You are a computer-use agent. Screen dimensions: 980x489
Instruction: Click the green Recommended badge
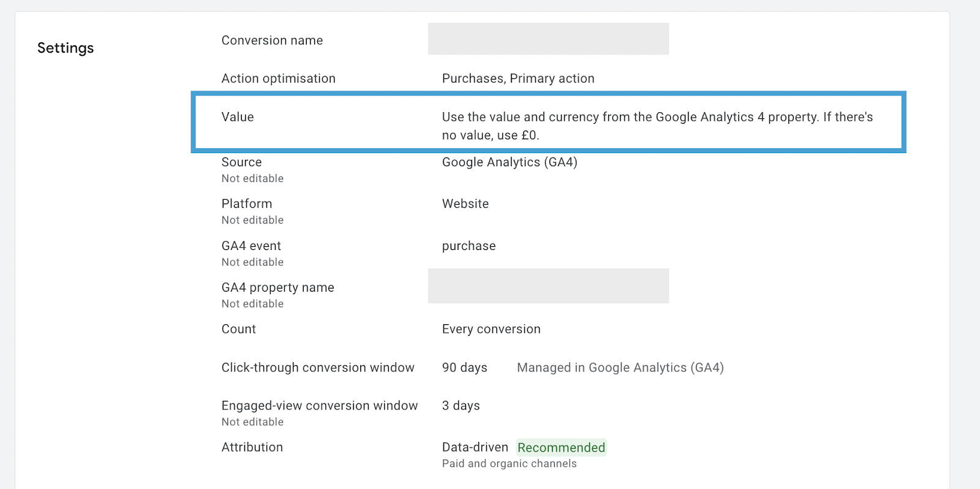point(561,448)
